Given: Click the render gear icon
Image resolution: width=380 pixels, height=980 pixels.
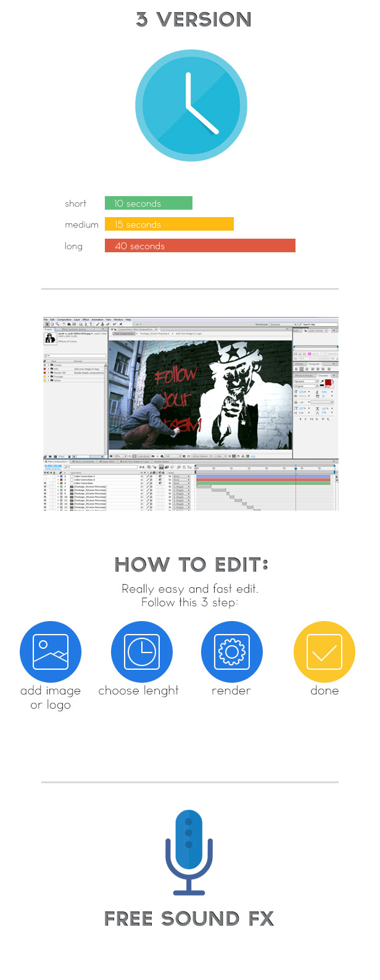Looking at the screenshot, I should 232,652.
